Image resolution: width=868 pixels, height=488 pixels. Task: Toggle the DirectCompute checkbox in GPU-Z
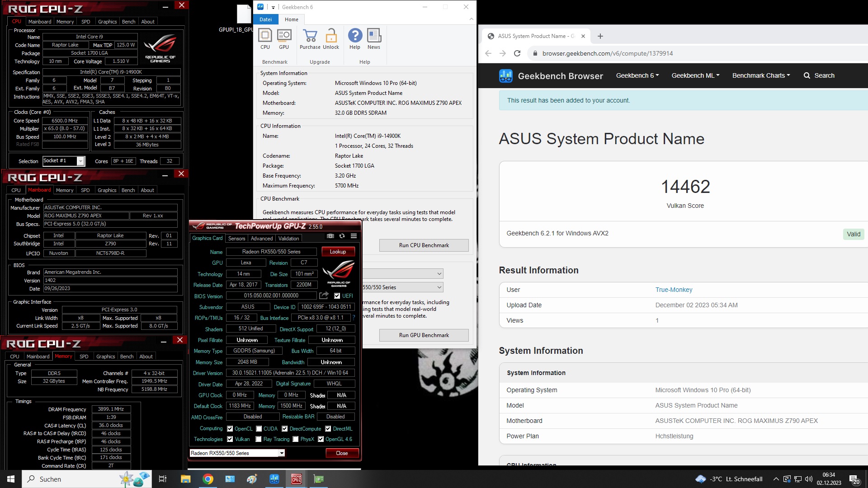(285, 429)
